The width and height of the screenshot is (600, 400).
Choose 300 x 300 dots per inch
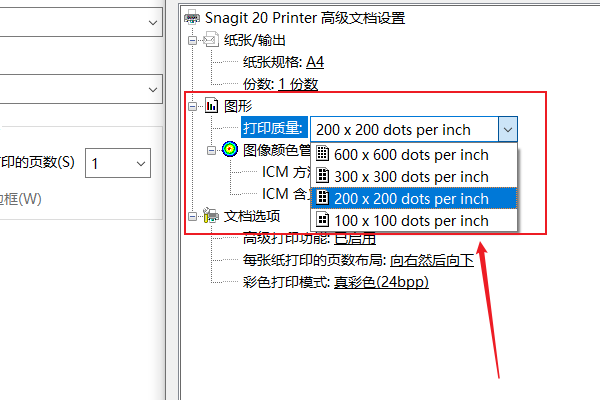pyautogui.click(x=414, y=176)
